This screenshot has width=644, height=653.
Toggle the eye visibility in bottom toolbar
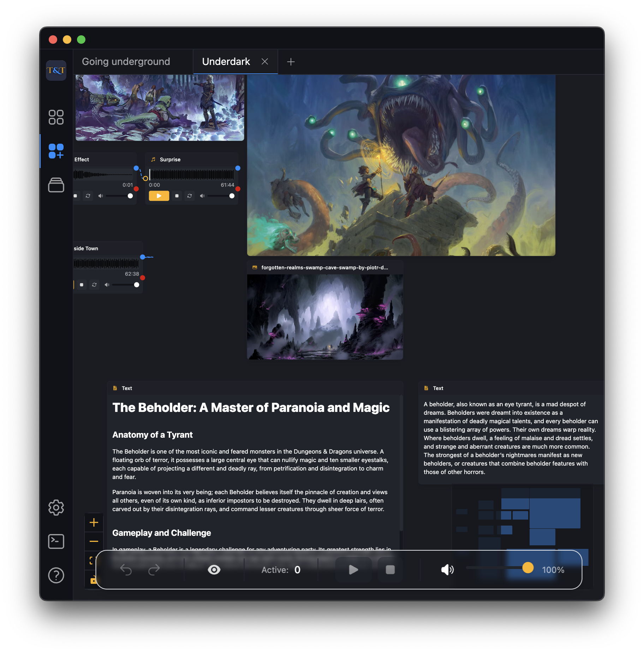pyautogui.click(x=214, y=570)
